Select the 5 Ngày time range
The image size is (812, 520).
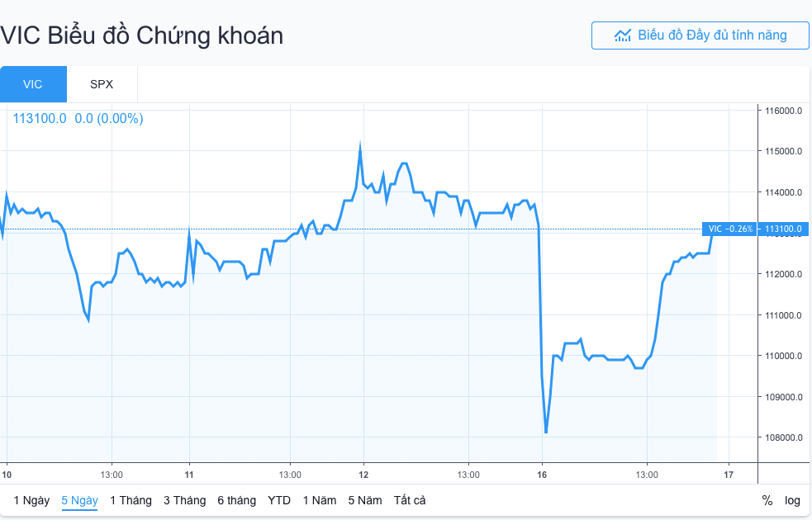79,500
